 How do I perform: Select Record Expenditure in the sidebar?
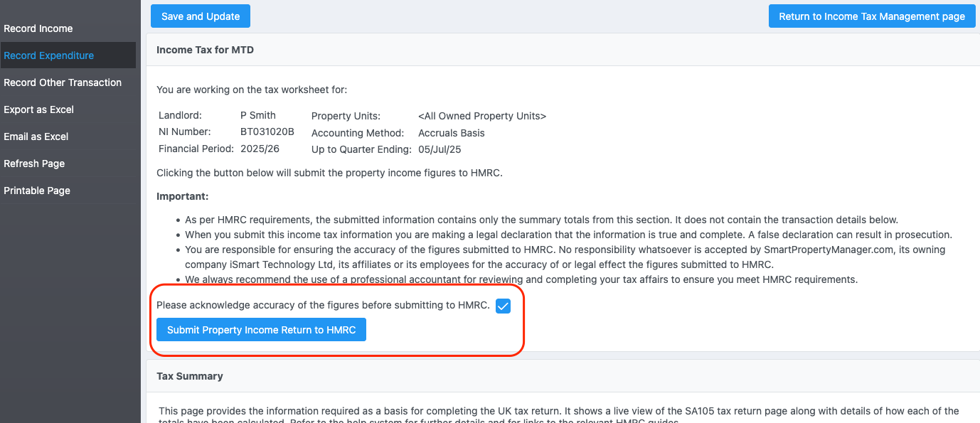48,55
